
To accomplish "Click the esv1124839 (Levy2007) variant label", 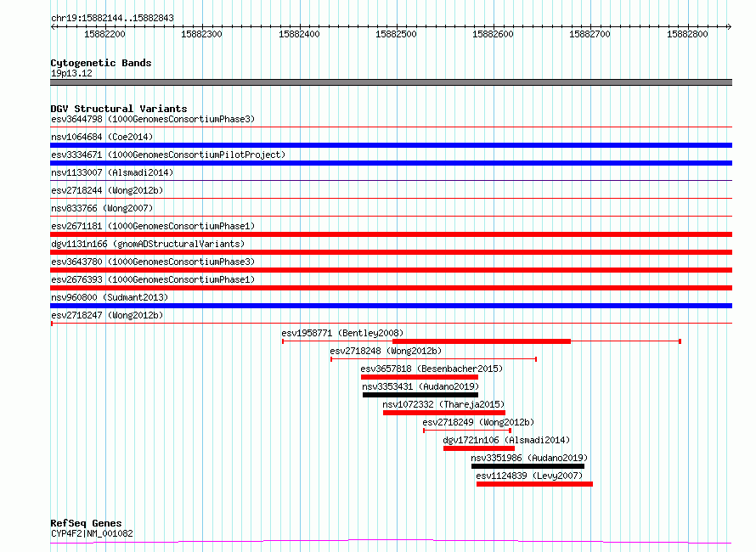I will click(x=529, y=476).
